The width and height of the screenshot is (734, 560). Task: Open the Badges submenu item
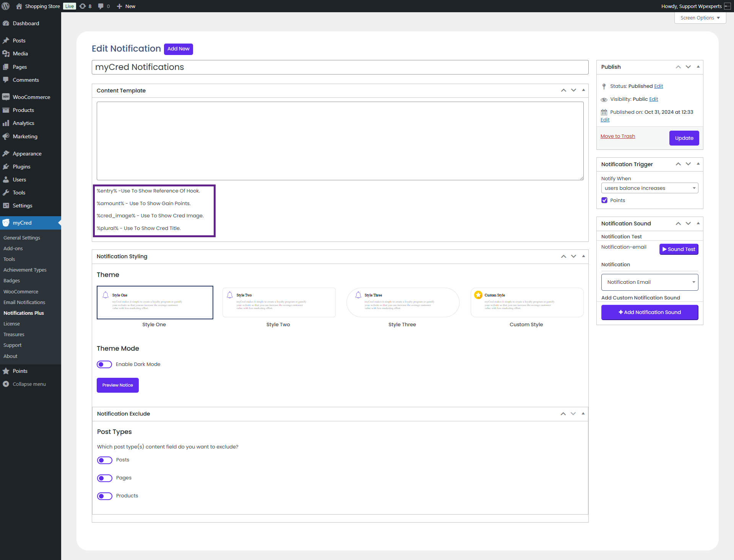tap(11, 280)
